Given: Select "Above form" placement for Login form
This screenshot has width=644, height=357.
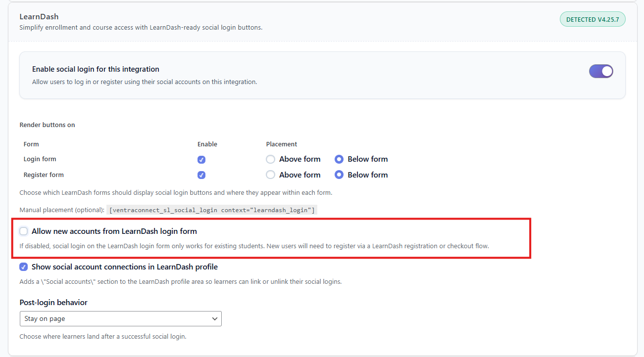Looking at the screenshot, I should [x=270, y=159].
